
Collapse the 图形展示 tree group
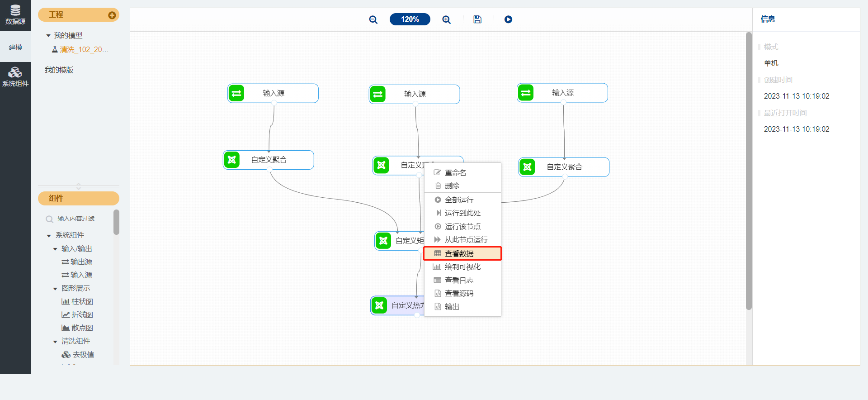(55, 289)
